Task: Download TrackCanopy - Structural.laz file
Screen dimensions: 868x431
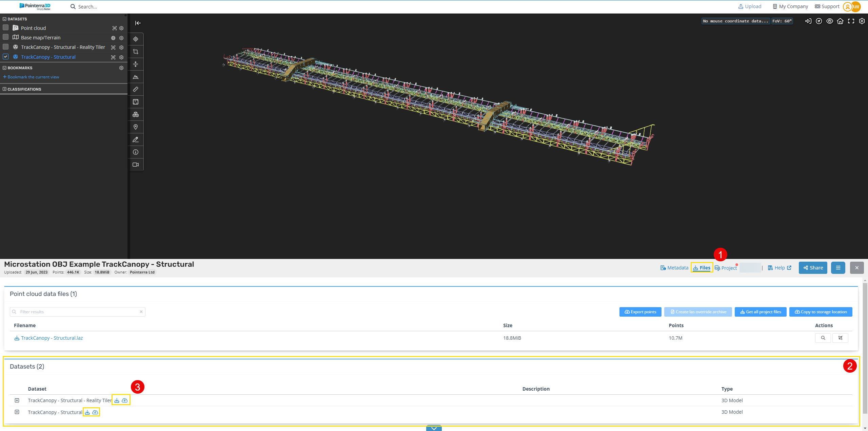Action: tap(52, 338)
